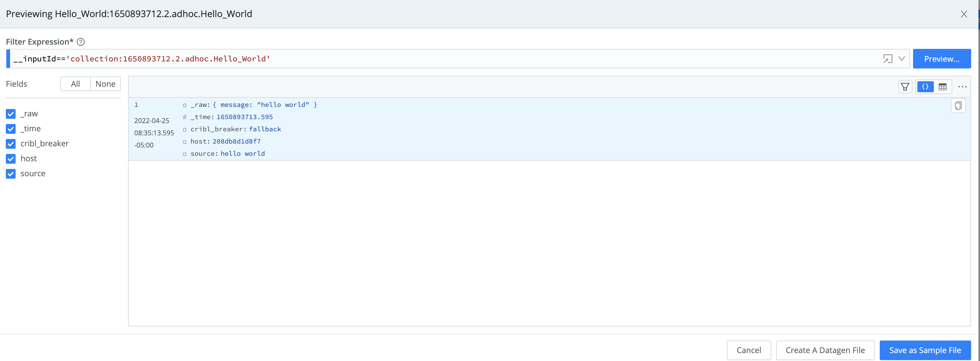Copy event with the clipboard icon
Image resolution: width=980 pixels, height=361 pixels.
(x=958, y=106)
